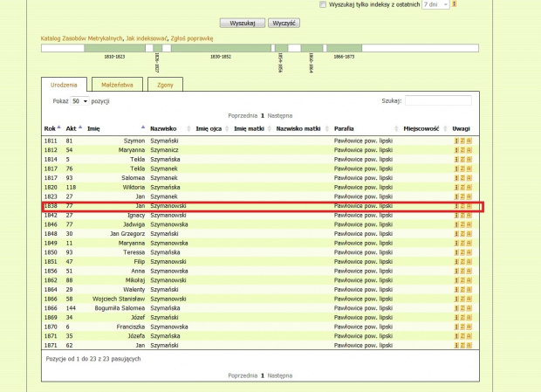This screenshot has height=392, width=541.
Task: Enable 'Wyszukaj tylko indeksy z ostatnich' checkbox
Action: pos(323,4)
